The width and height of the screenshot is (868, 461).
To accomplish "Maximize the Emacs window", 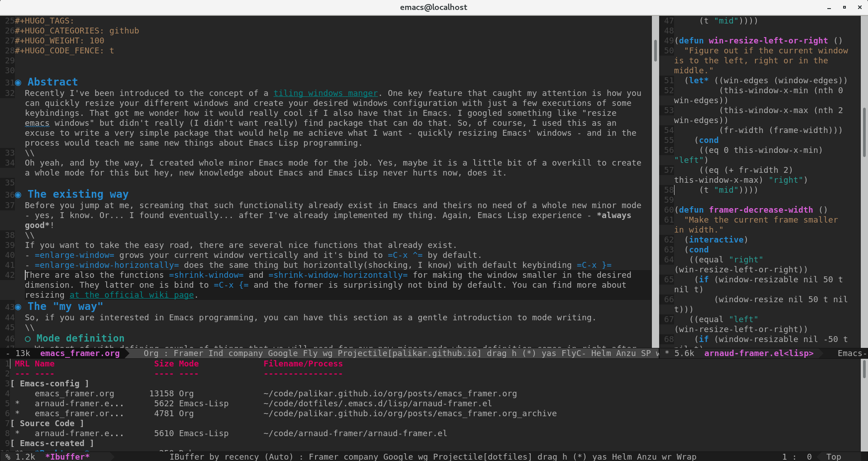I will tap(844, 7).
